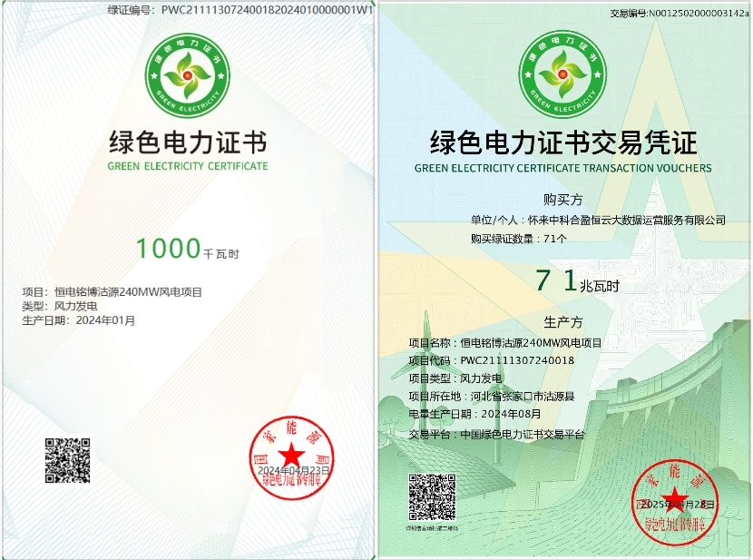Click the green electricity logo on right voucher
Viewport: 753px width, 560px height.
[562, 74]
